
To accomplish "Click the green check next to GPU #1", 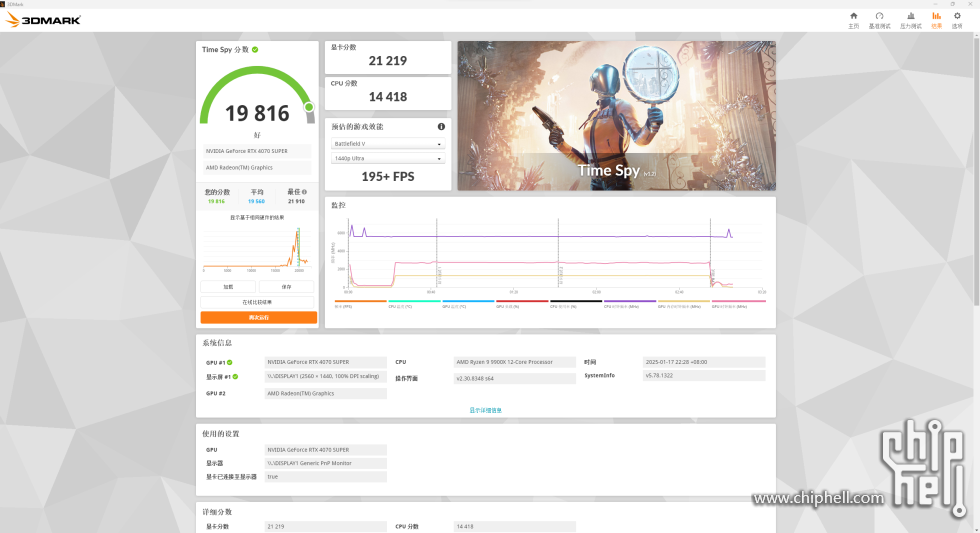I will point(229,362).
